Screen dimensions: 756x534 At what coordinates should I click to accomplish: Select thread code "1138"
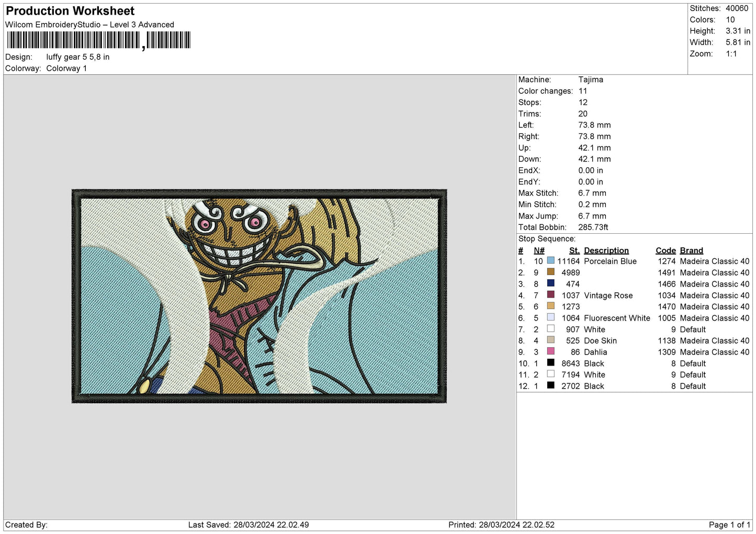(667, 341)
